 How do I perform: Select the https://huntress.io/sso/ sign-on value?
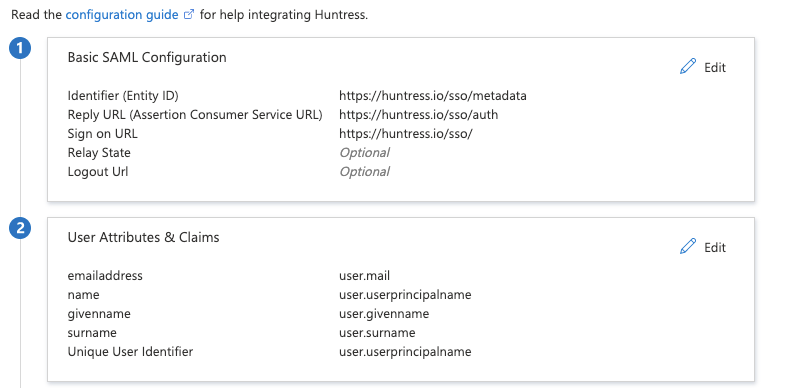tap(406, 134)
